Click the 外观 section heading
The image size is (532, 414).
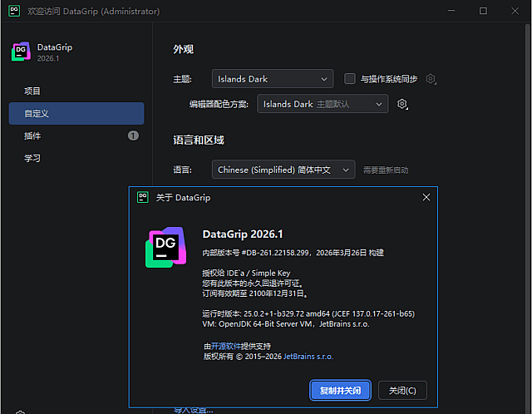coord(183,49)
